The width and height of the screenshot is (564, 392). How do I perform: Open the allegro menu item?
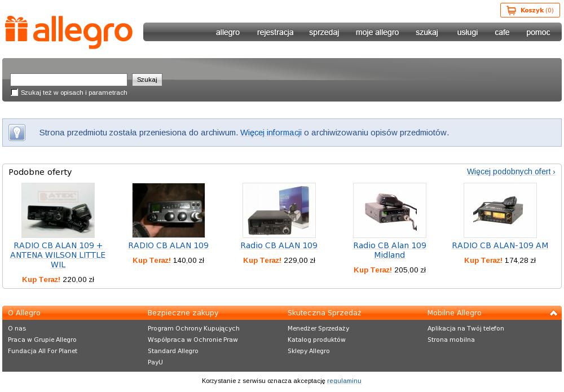(228, 32)
